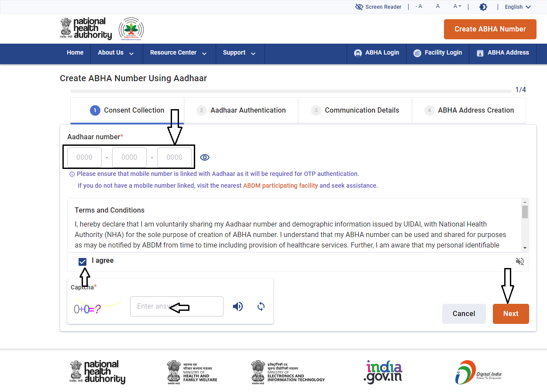This screenshot has height=392, width=547.
Task: Expand the Resource Center menu
Action: pos(179,53)
